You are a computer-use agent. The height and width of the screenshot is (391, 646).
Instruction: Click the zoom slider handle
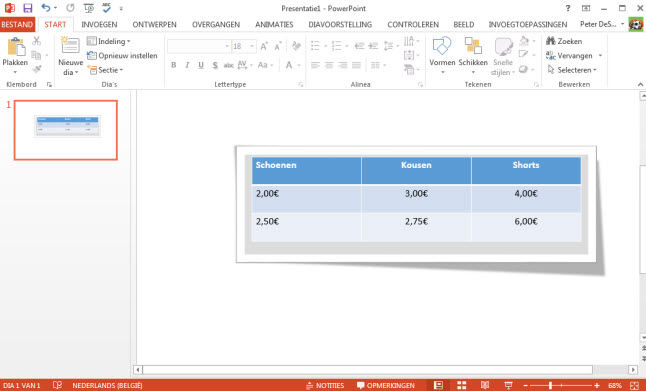coord(550,386)
